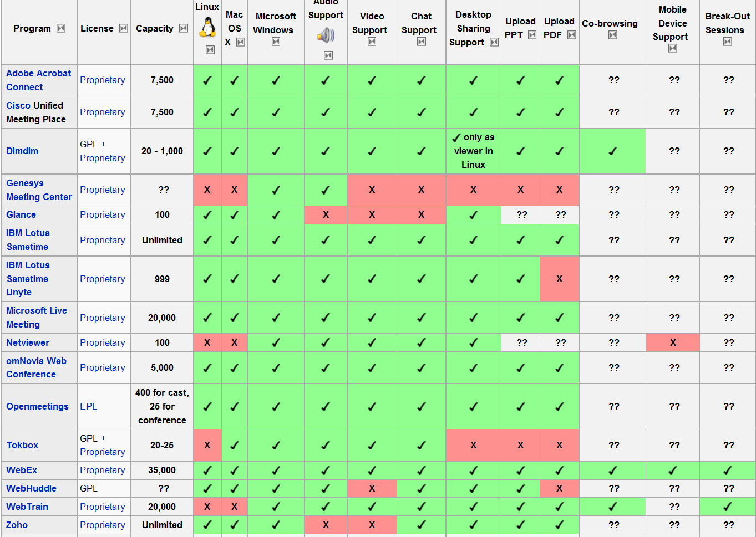Select WebEx capacity value 35,000
Image resolution: width=756 pixels, height=537 pixels.
tap(162, 470)
